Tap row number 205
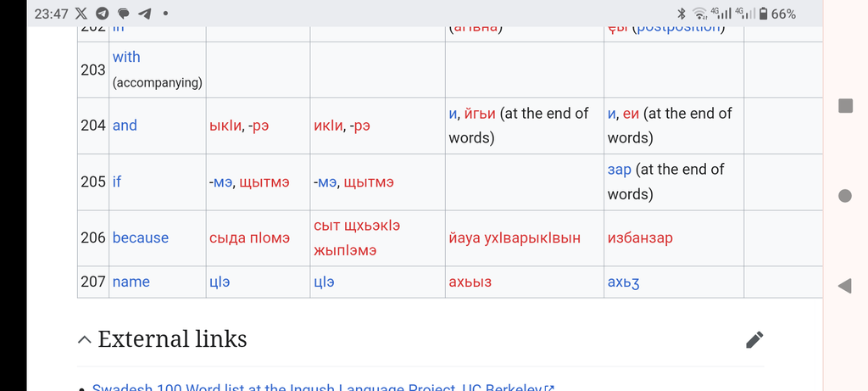 coord(93,182)
